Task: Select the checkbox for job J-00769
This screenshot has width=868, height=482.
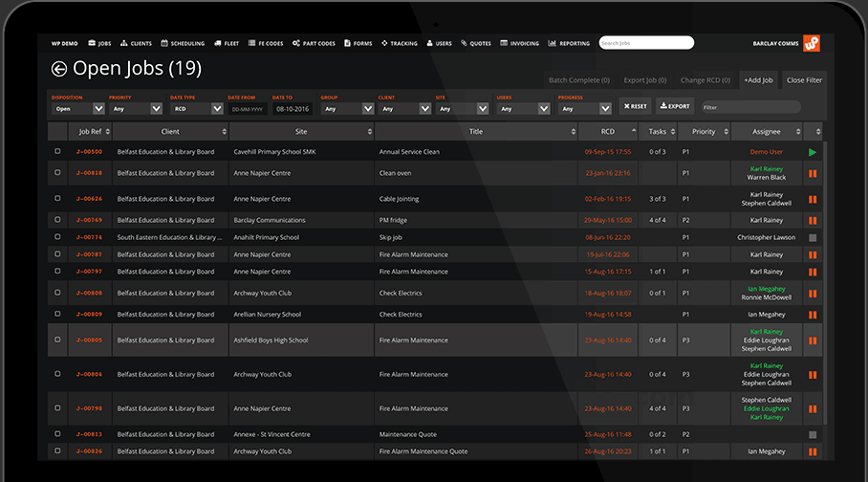Action: (57, 221)
